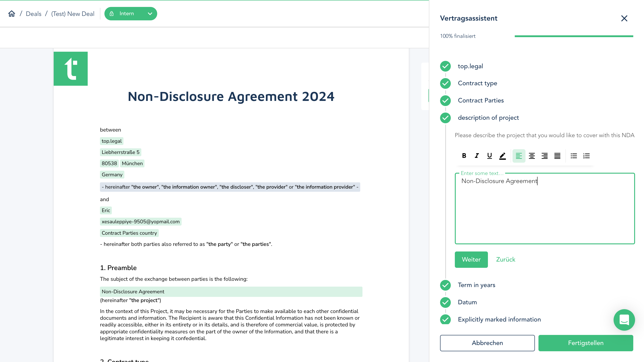The height and width of the screenshot is (362, 644).
Task: Right align the text
Action: coord(544,156)
